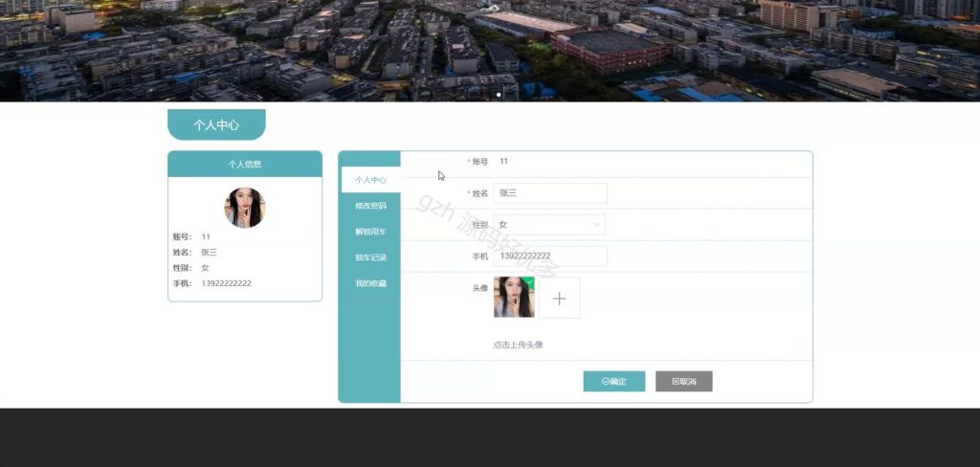Click the 确定 confirm button
Image resolution: width=980 pixels, height=467 pixels.
tap(613, 382)
